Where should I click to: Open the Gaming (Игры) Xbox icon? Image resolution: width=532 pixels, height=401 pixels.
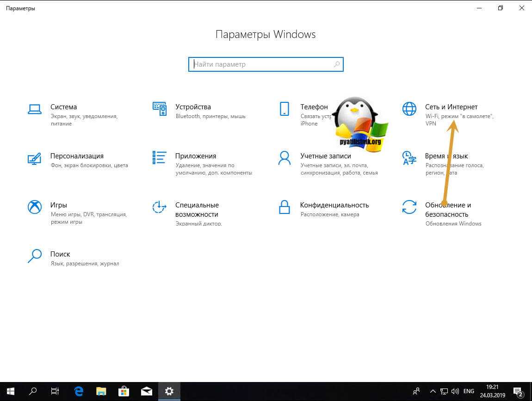pyautogui.click(x=35, y=207)
